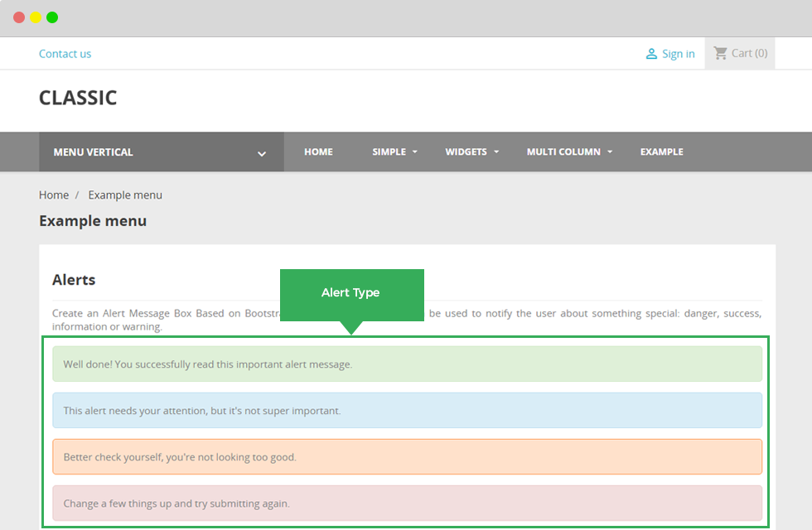The height and width of the screenshot is (530, 812).
Task: Go to the HOME menu item
Action: coord(318,152)
